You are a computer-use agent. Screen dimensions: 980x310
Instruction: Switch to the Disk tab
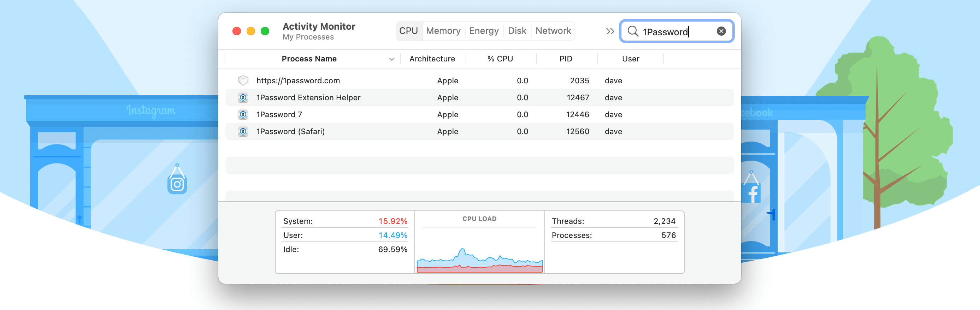pos(517,31)
